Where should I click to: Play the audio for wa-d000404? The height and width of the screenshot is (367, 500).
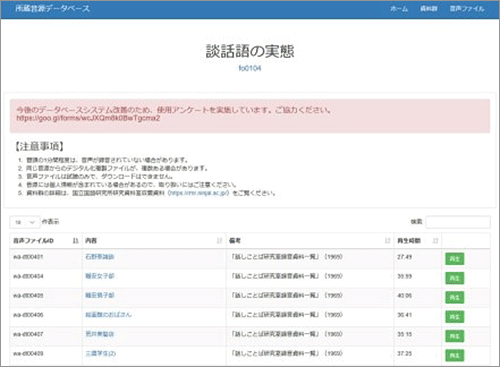click(x=454, y=278)
